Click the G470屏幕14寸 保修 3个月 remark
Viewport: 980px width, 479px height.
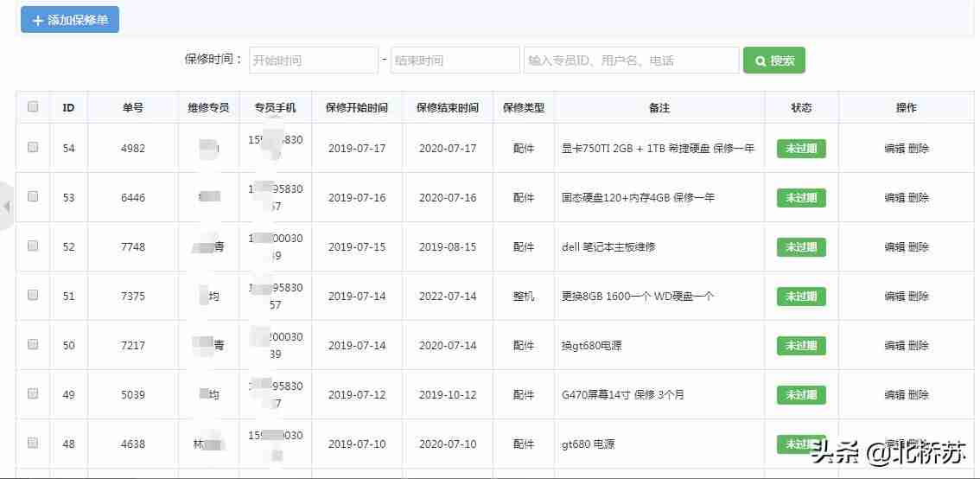point(623,394)
